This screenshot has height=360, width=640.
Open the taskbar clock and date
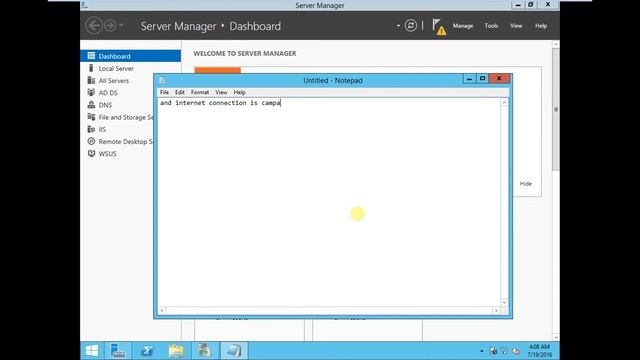click(x=539, y=351)
